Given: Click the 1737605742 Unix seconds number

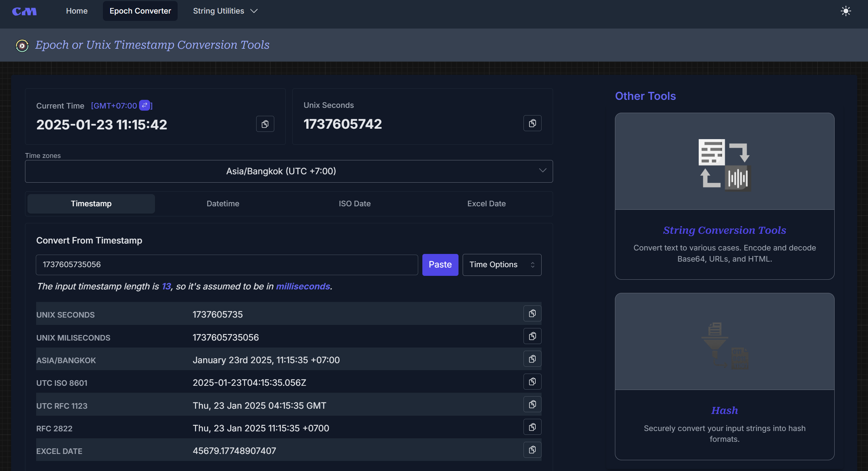Looking at the screenshot, I should pyautogui.click(x=342, y=124).
